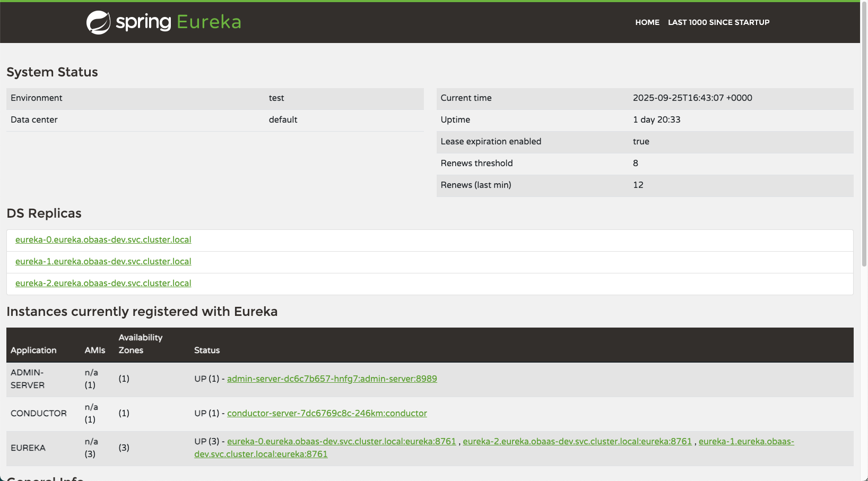Open replica eureka-2.eureka.obaas-dev.svc.cluster.local
868x481 pixels.
(x=103, y=283)
